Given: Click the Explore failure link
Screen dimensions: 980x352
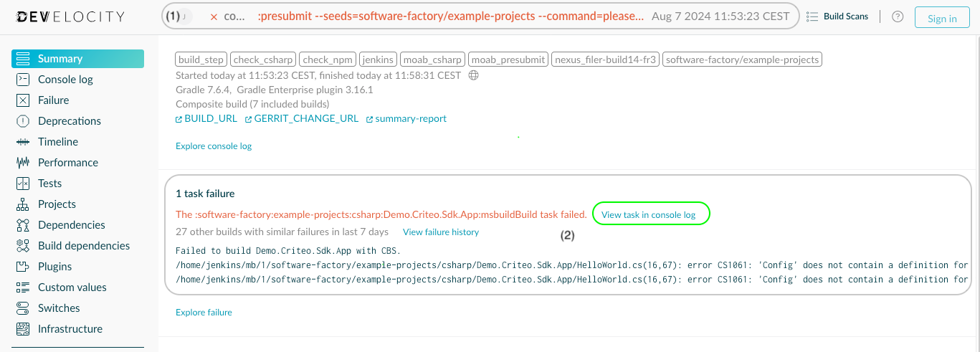Looking at the screenshot, I should pyautogui.click(x=204, y=313).
